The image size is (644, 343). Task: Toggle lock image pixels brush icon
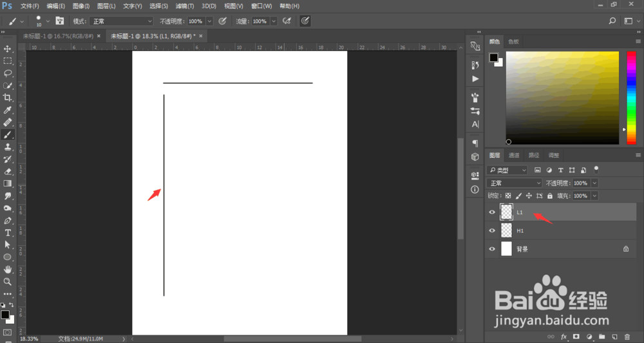518,196
